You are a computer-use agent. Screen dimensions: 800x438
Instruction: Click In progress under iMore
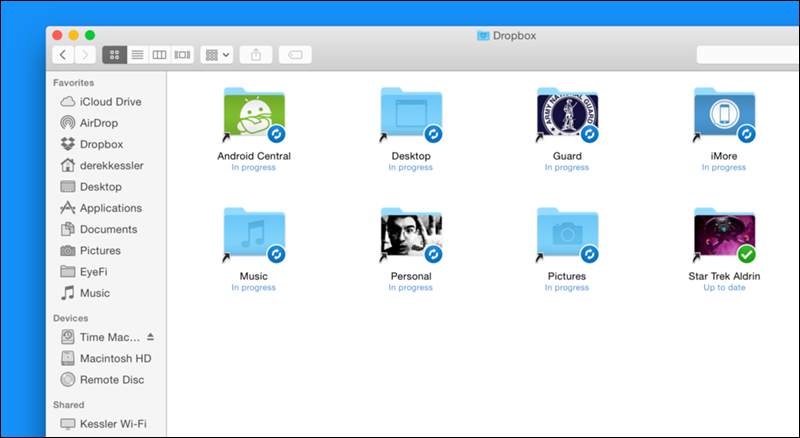point(724,167)
